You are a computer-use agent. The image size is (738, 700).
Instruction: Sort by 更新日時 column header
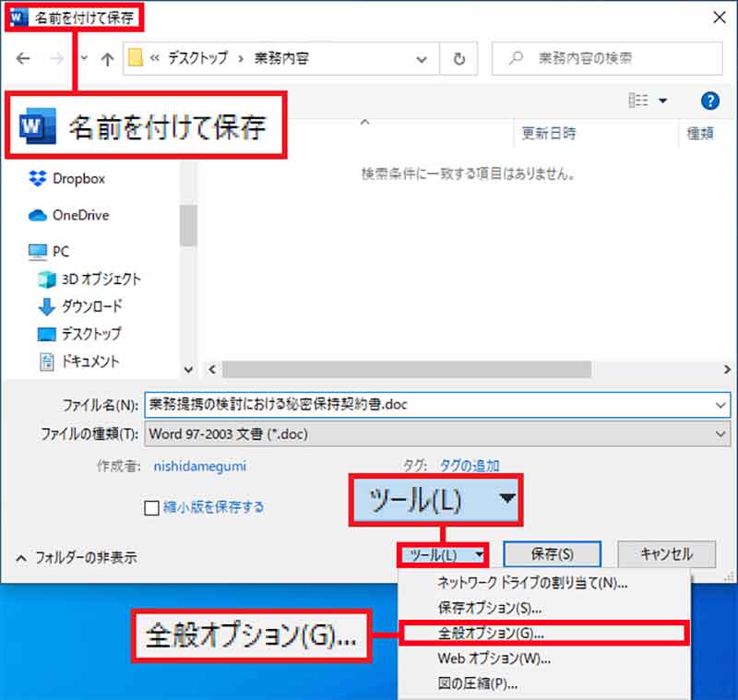click(549, 133)
